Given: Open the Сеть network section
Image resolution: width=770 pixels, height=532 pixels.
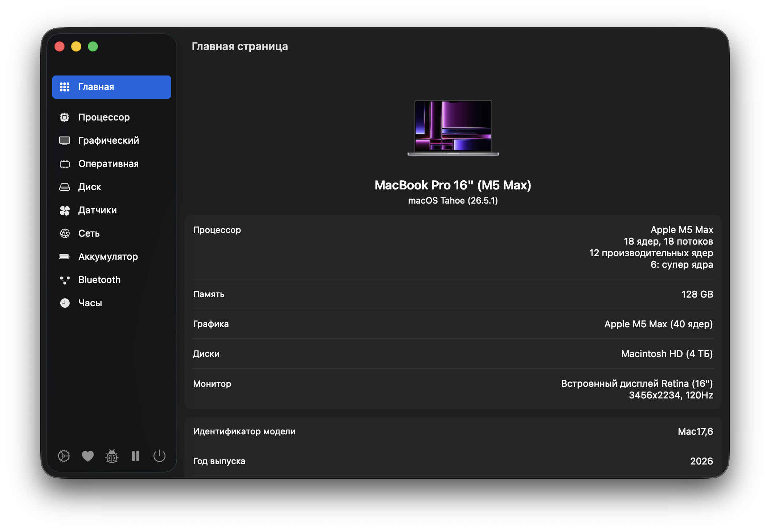Looking at the screenshot, I should tap(112, 233).
